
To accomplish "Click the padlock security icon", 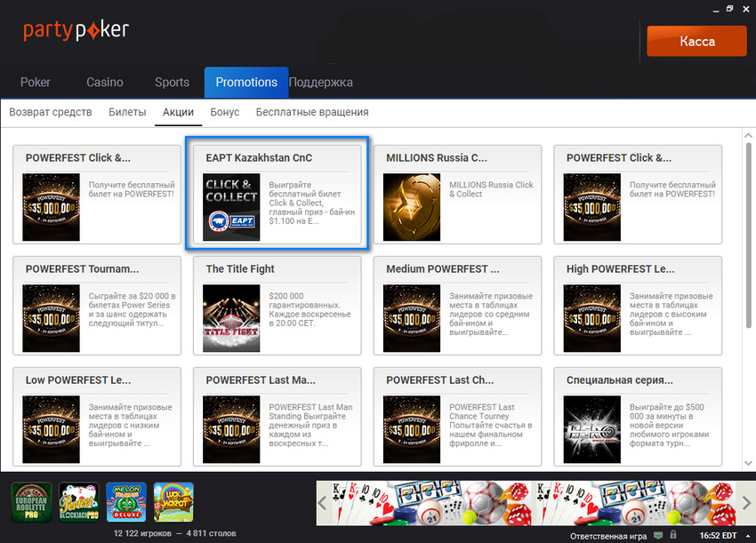I will coord(673,535).
